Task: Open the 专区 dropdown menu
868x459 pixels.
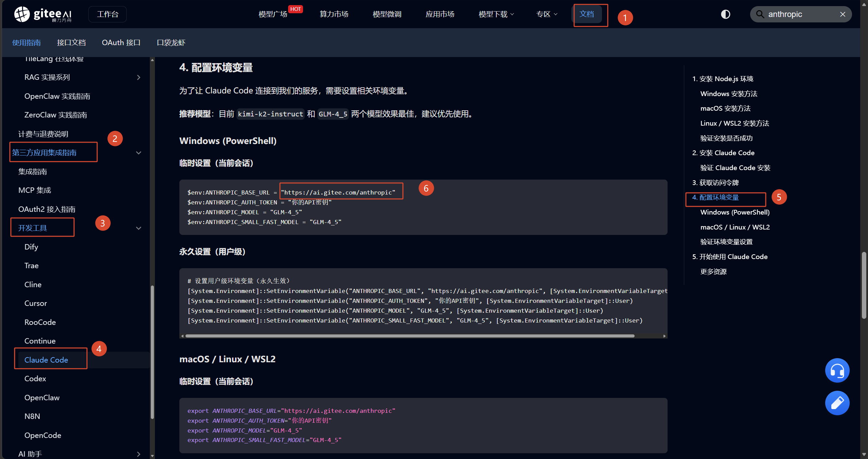Action: click(546, 14)
